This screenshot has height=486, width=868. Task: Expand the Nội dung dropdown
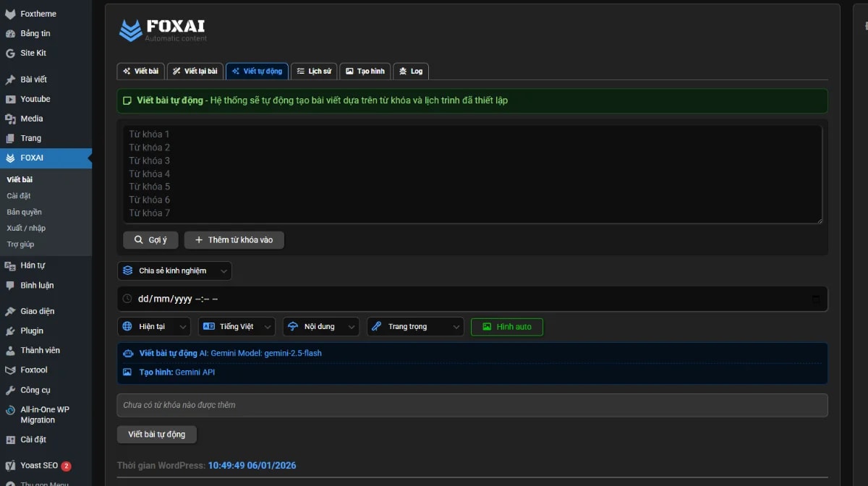coord(320,326)
